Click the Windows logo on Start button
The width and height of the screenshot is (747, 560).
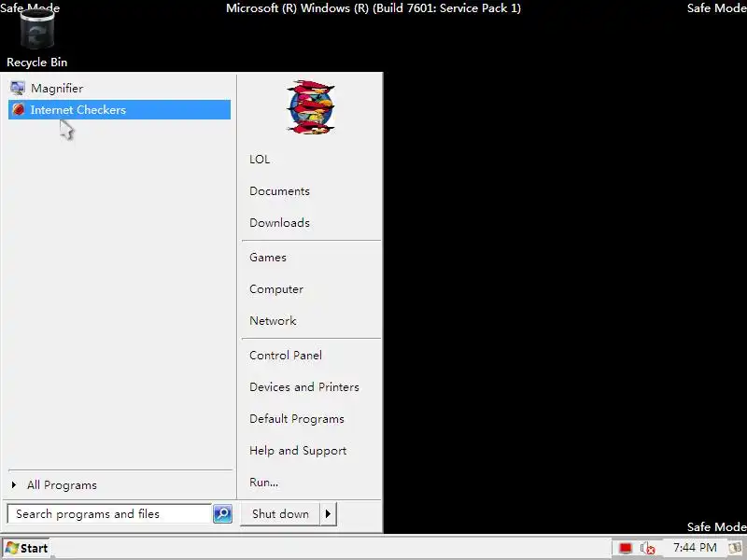point(12,548)
